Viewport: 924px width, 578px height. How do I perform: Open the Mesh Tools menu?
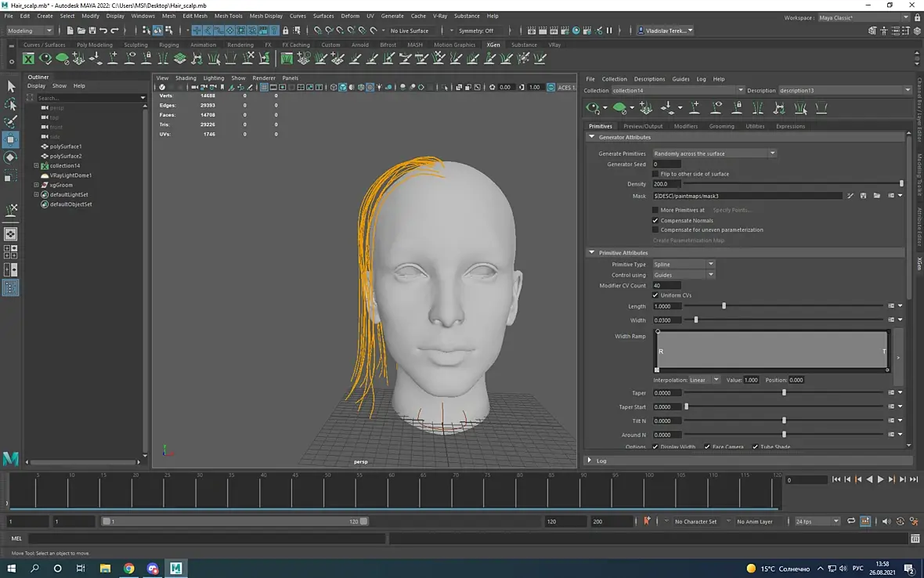(x=228, y=16)
